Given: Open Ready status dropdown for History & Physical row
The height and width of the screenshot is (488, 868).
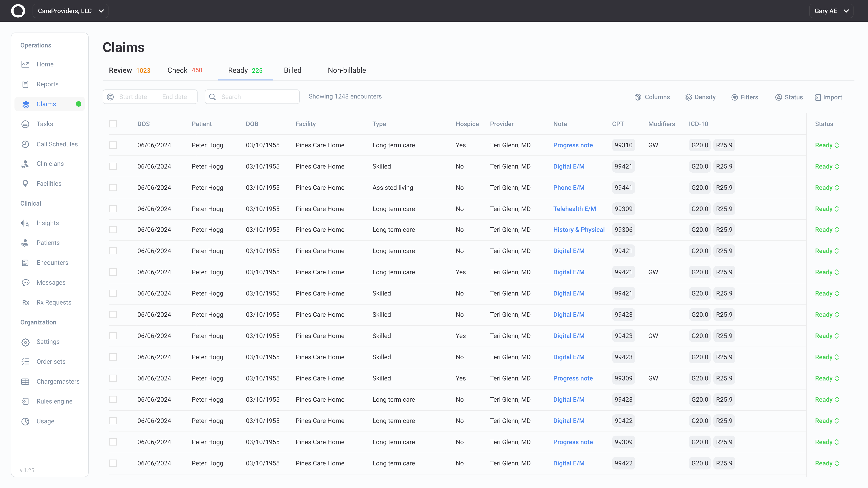Looking at the screenshot, I should click(x=827, y=230).
